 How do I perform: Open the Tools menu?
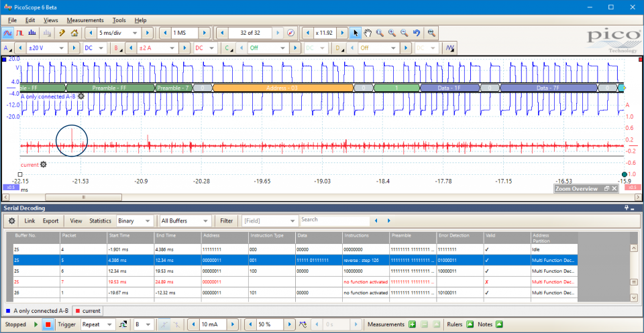click(119, 20)
